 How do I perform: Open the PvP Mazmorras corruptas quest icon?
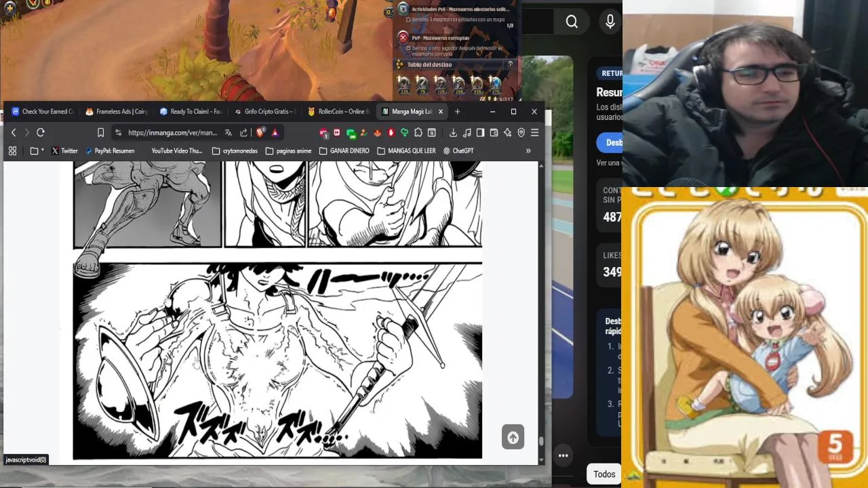(403, 37)
